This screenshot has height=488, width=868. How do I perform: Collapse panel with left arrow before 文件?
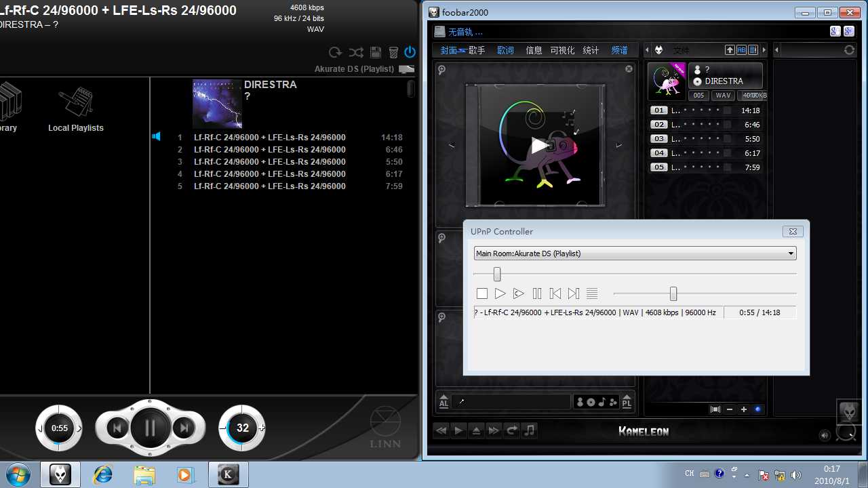(x=647, y=50)
